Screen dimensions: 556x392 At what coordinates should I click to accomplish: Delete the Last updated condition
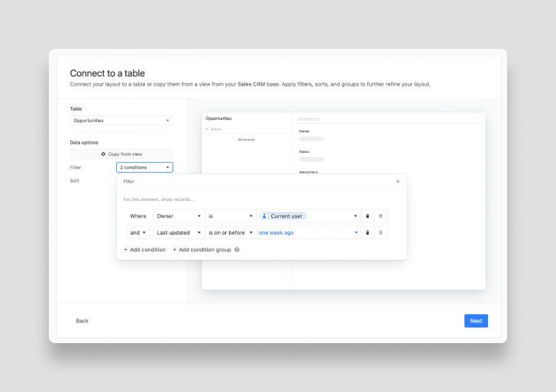pyautogui.click(x=367, y=233)
